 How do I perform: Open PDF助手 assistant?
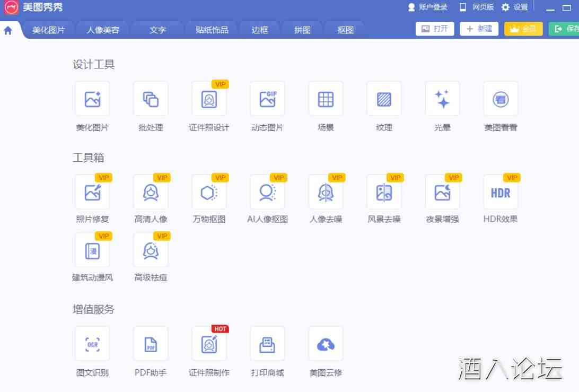pos(151,344)
